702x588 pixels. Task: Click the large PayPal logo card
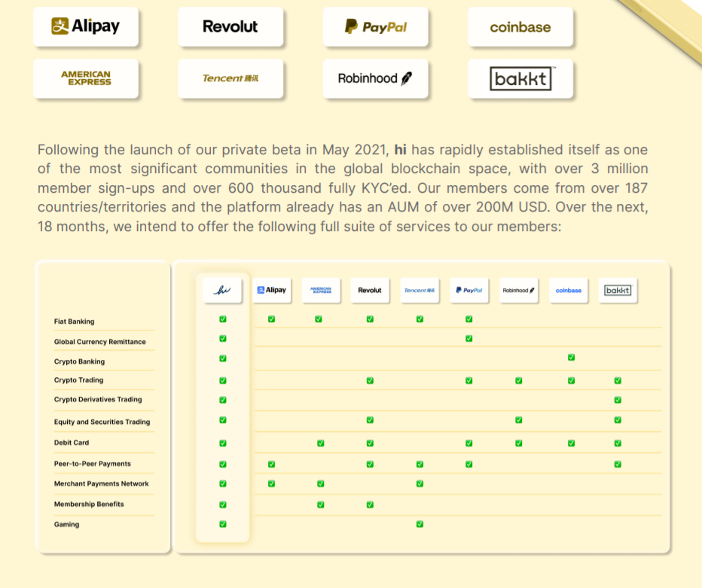376,27
